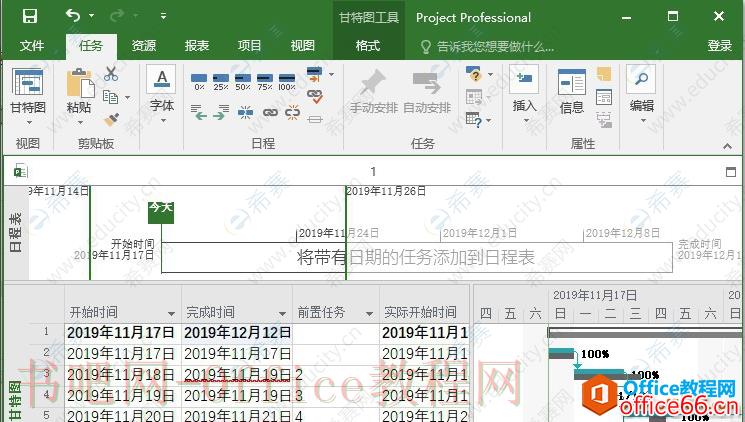Click 登录 to sign in
The image size is (745, 422).
(x=719, y=46)
